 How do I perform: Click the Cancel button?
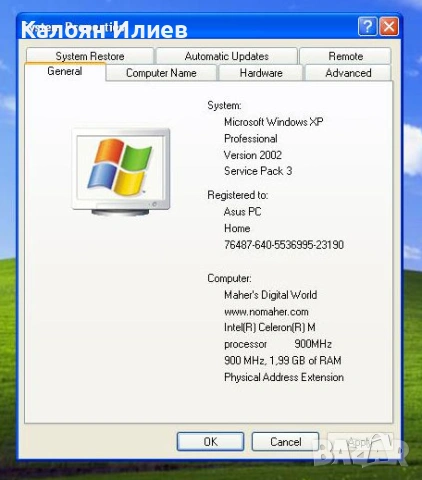(x=285, y=442)
